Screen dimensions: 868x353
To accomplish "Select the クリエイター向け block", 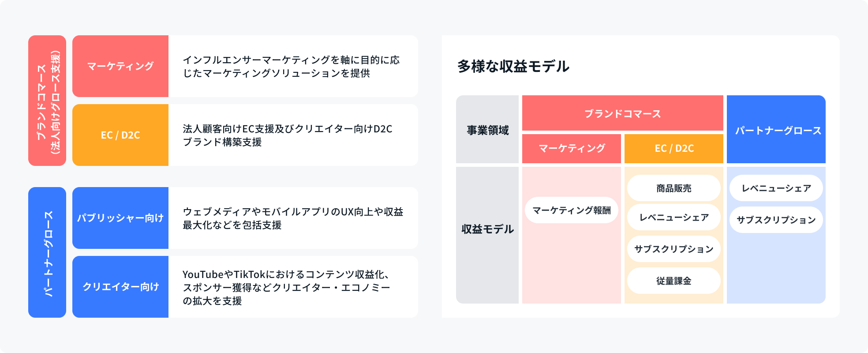I will tap(120, 287).
